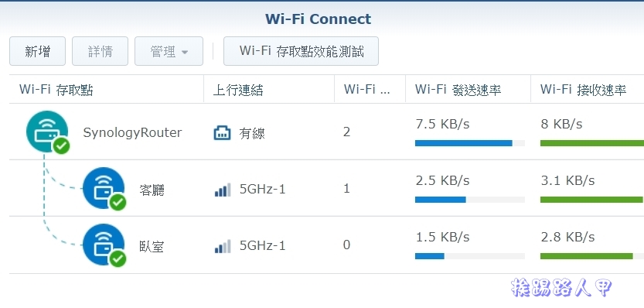
Task: Click the 臥室 Wi-Fi point icon
Action: pos(104,245)
